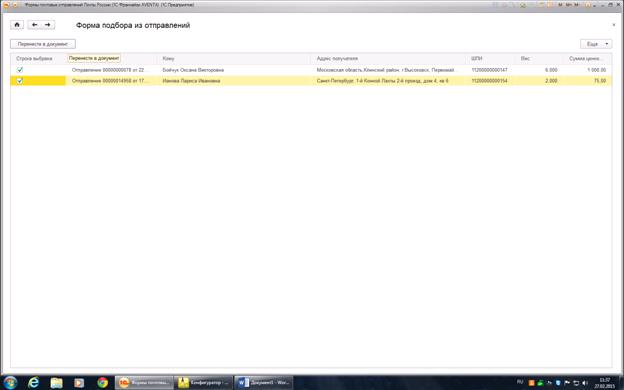Screen dimensions: 624x390
Task: Open the Windows Start menu
Action: [x=10, y=382]
